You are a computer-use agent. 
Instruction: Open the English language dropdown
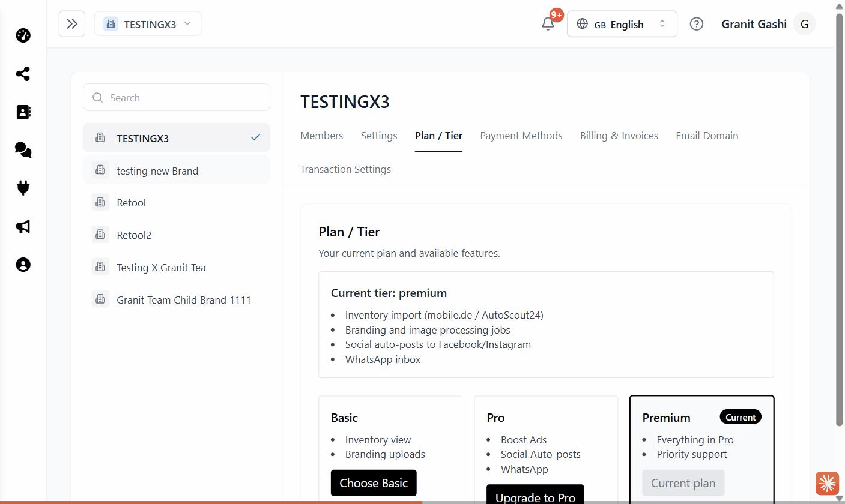[x=622, y=24]
